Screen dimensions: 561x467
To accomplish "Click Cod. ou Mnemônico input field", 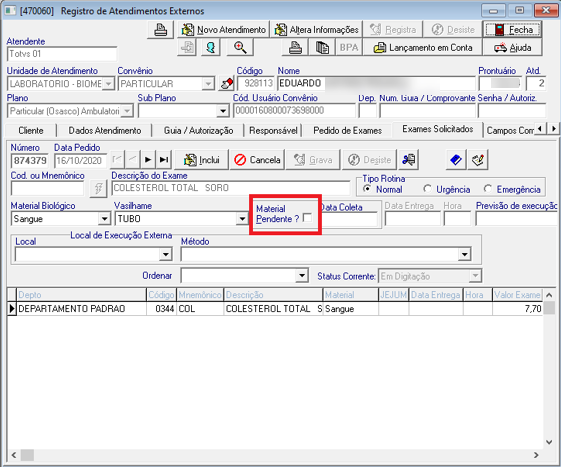I will coord(48,188).
